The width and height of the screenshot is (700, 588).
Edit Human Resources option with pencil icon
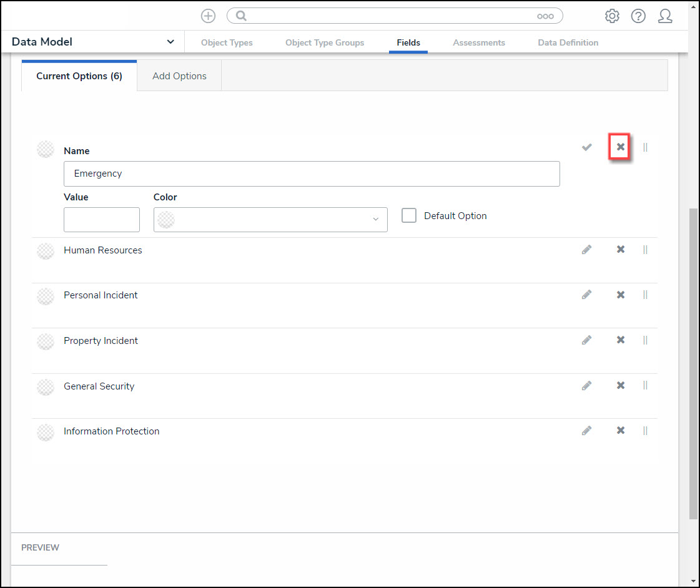tap(586, 250)
